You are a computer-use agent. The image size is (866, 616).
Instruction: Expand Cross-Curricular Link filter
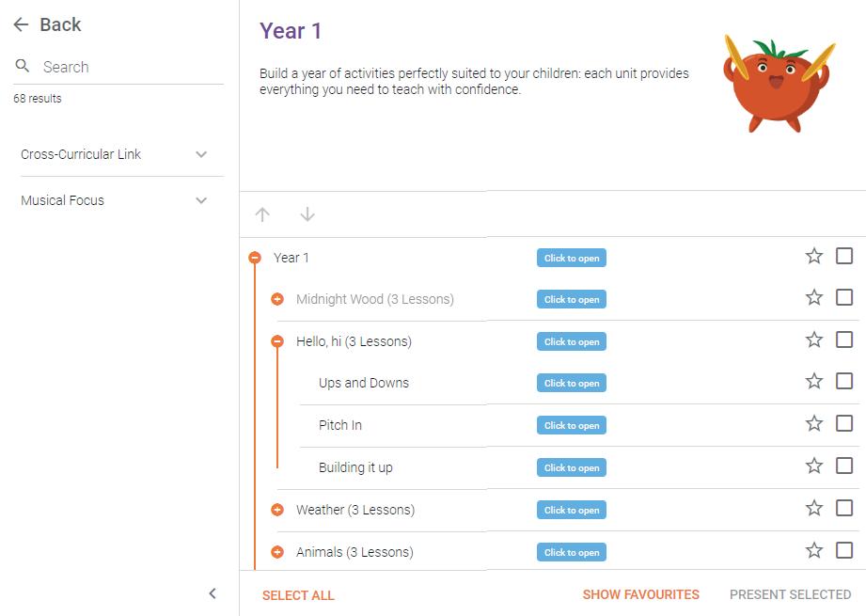click(x=201, y=154)
